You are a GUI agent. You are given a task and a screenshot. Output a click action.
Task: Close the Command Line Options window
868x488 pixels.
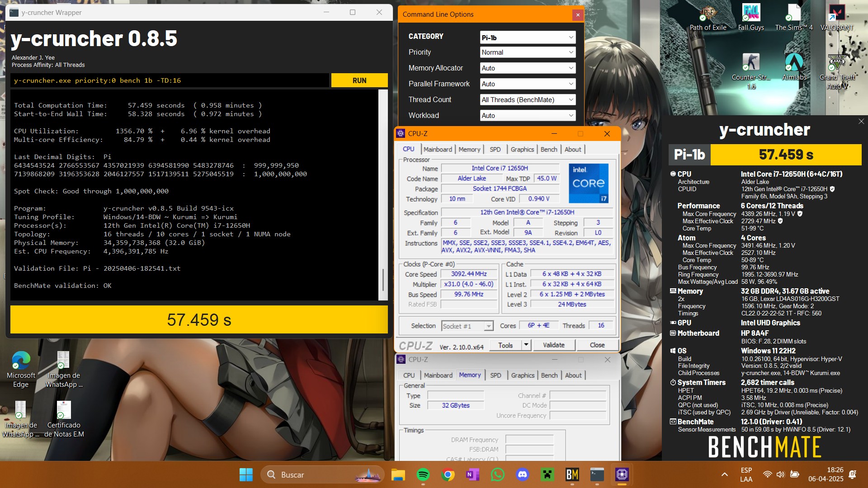(577, 15)
